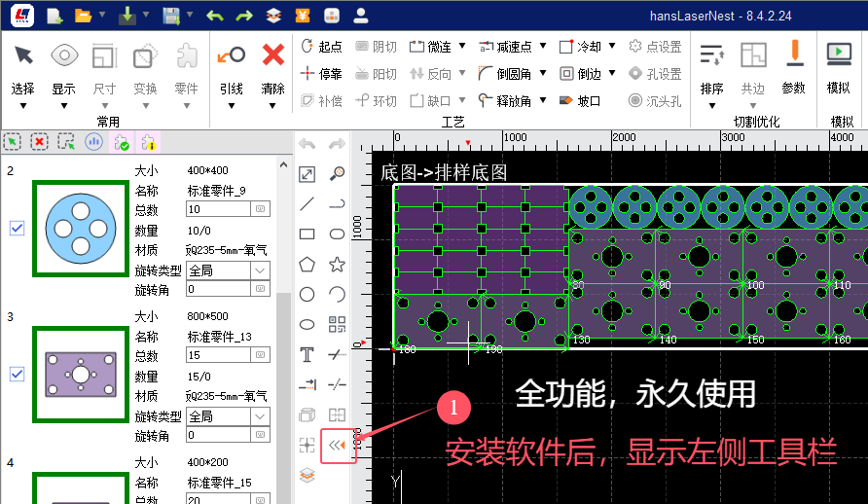This screenshot has height=504, width=868.
Task: Click the fit-to-window zoom tool
Action: tap(307, 174)
